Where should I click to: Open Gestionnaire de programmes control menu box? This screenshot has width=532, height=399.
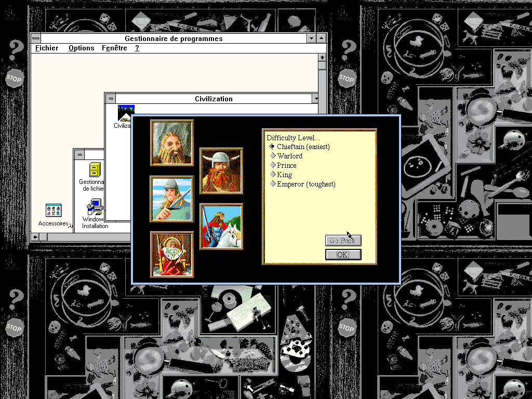(36, 38)
